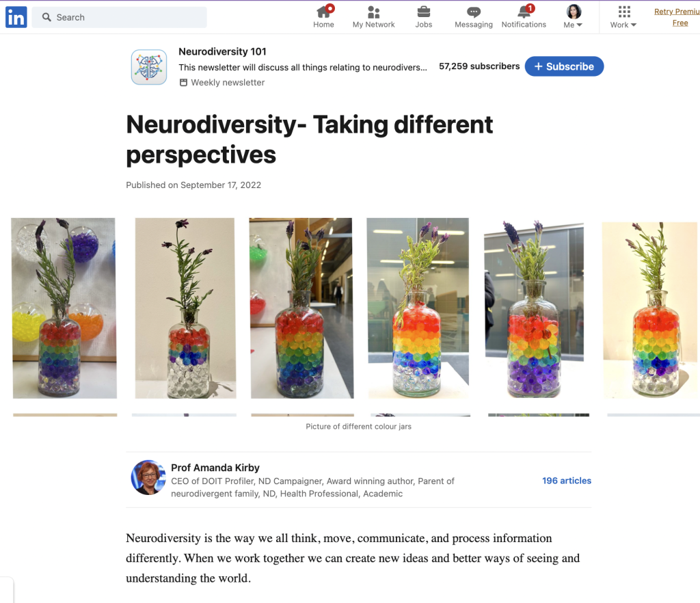This screenshot has height=603, width=700.
Task: Open the jar photo with purple beads at the bottom
Action: [535, 309]
